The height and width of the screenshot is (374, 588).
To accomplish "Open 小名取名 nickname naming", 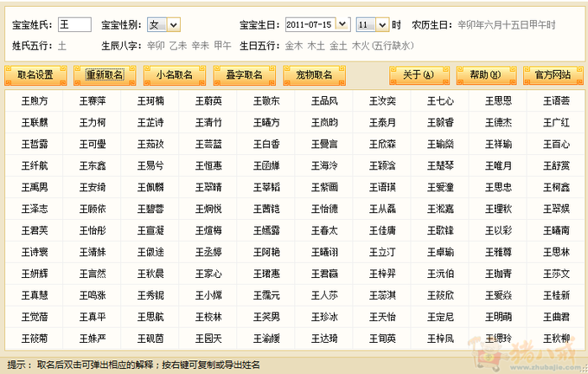I will (175, 75).
